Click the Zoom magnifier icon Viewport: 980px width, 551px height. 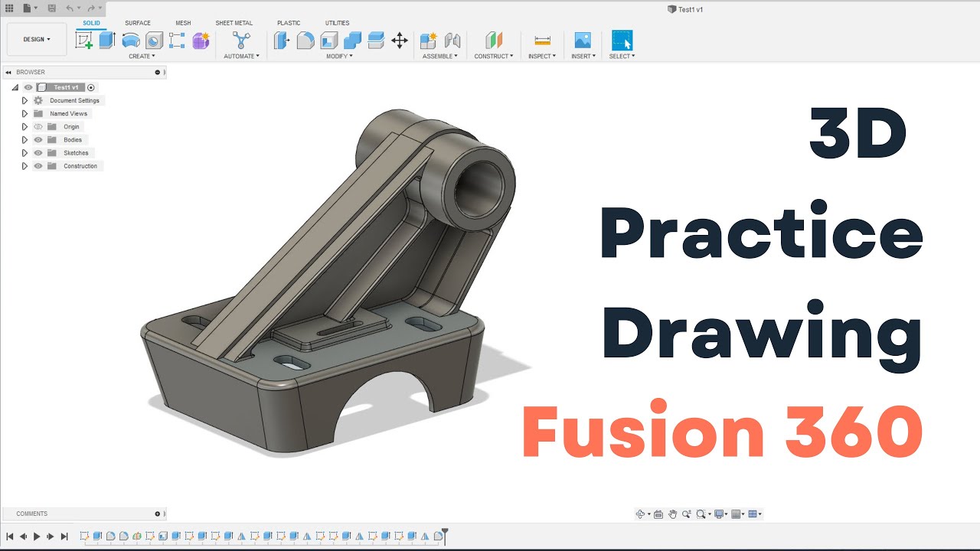(x=686, y=514)
